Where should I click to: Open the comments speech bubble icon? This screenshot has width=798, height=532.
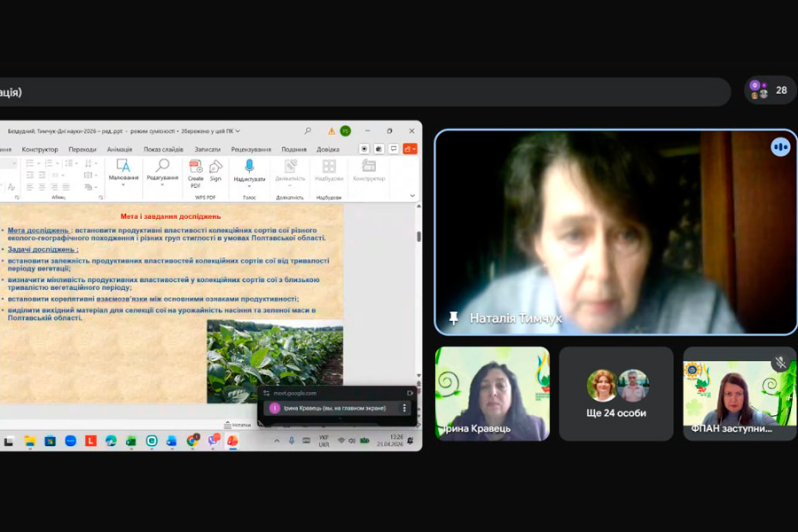394,149
